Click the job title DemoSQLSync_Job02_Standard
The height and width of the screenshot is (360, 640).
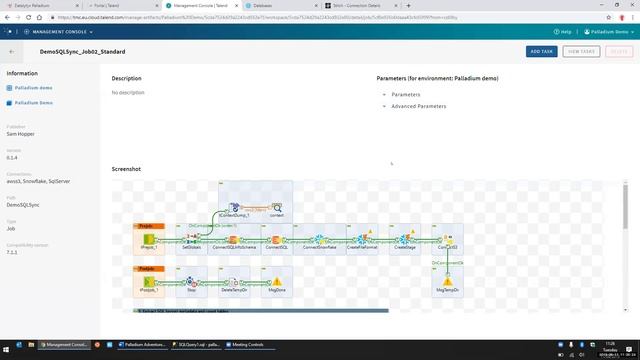coord(82,52)
